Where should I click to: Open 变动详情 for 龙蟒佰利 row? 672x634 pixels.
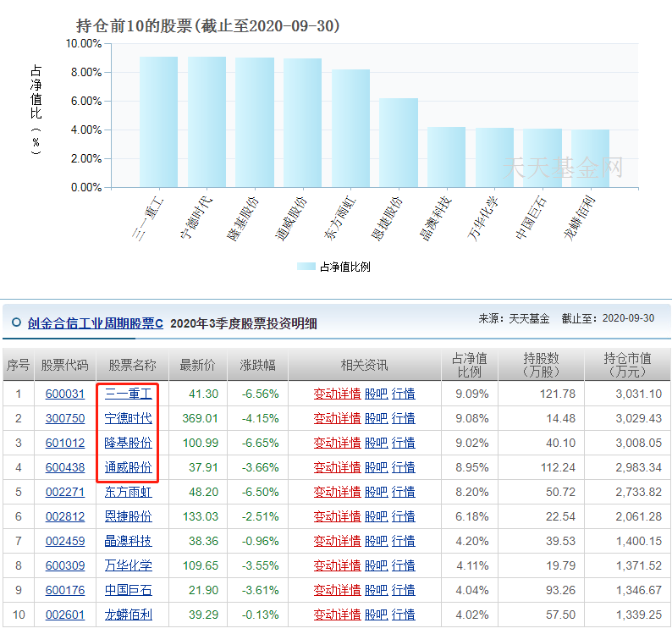pos(338,615)
